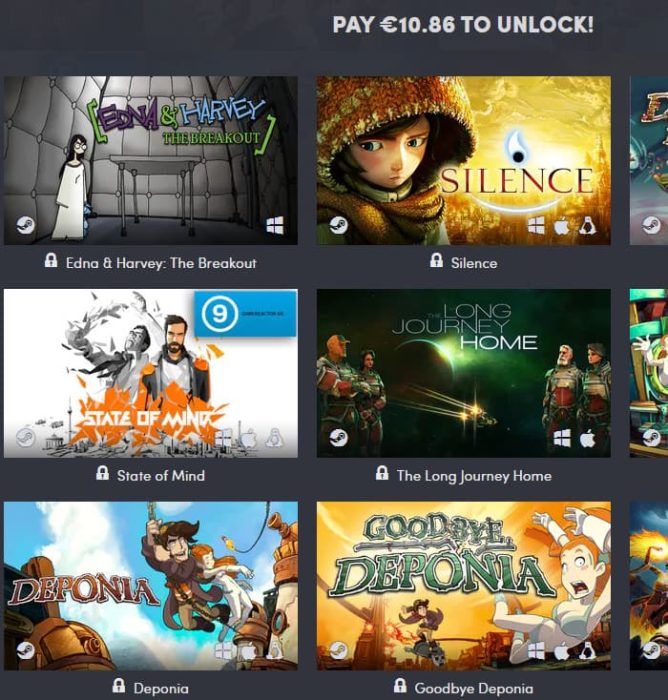Click the Steam icon on Edna & Harvey thumbnail
This screenshot has width=668, height=700.
(25, 225)
